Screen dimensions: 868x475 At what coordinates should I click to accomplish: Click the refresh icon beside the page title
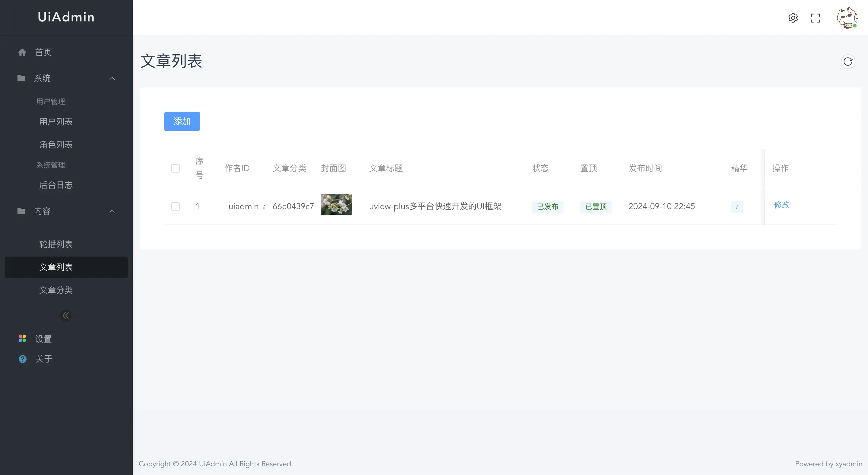click(x=847, y=62)
